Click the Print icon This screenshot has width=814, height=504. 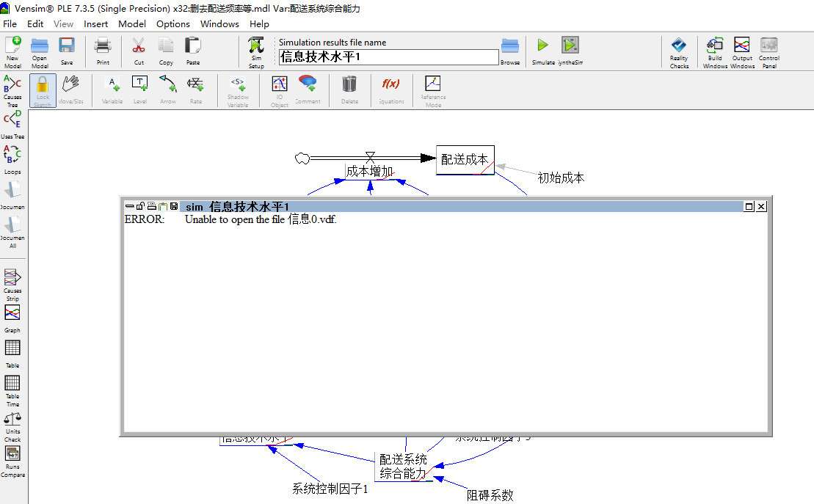pyautogui.click(x=103, y=51)
